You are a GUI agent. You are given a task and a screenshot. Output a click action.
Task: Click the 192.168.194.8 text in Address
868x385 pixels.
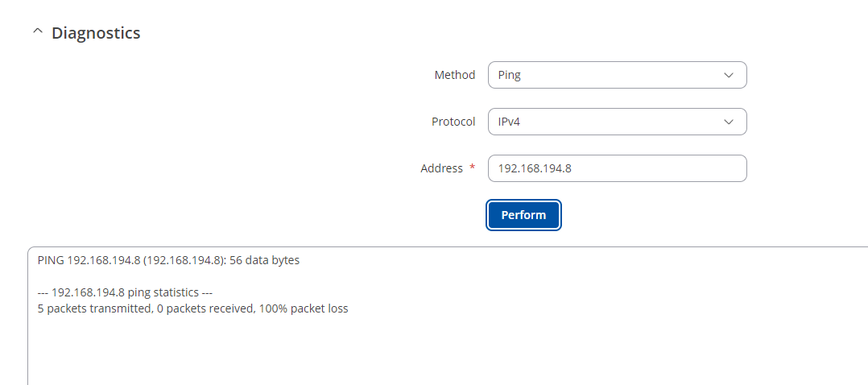pyautogui.click(x=534, y=168)
